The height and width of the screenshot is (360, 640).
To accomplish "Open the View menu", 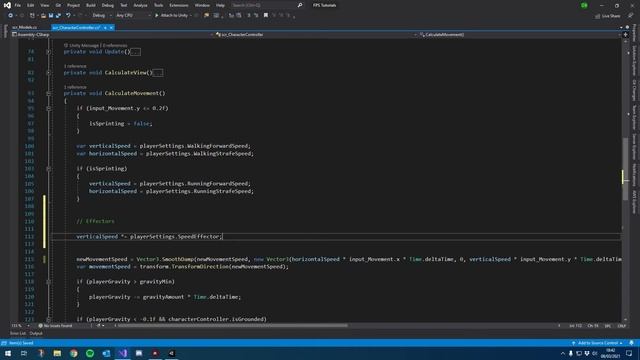I will (44, 5).
